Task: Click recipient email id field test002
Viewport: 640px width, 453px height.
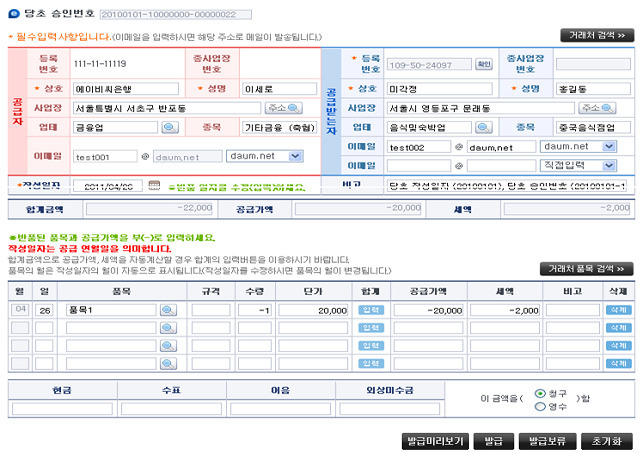Action: tap(419, 147)
